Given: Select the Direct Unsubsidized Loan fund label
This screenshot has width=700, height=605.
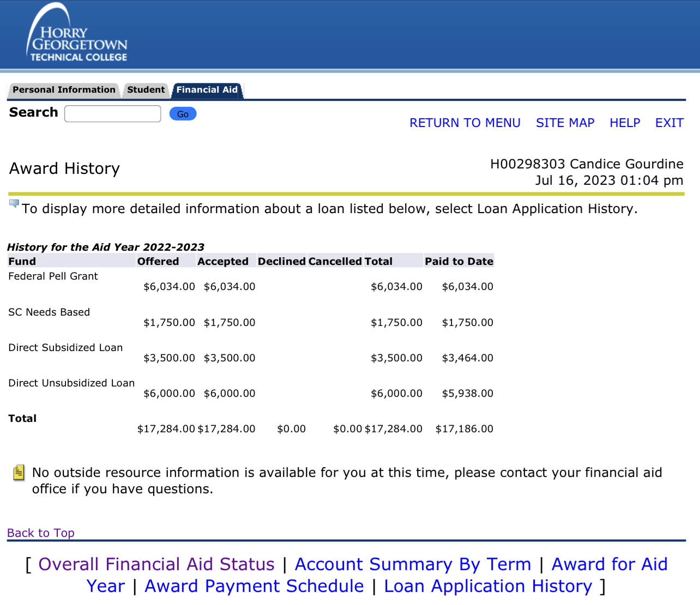Looking at the screenshot, I should (x=71, y=383).
